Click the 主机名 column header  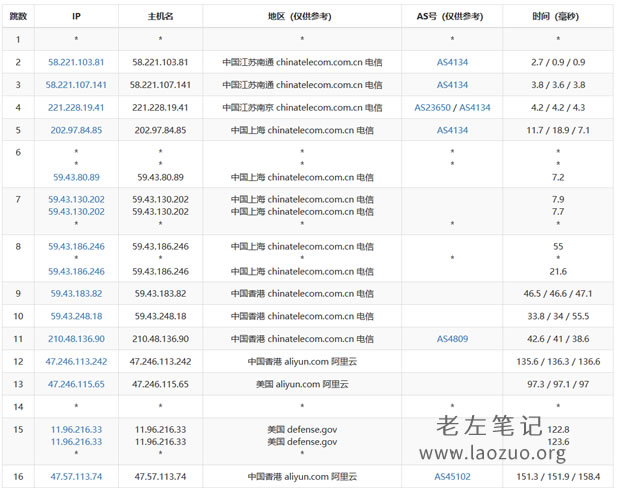click(160, 17)
